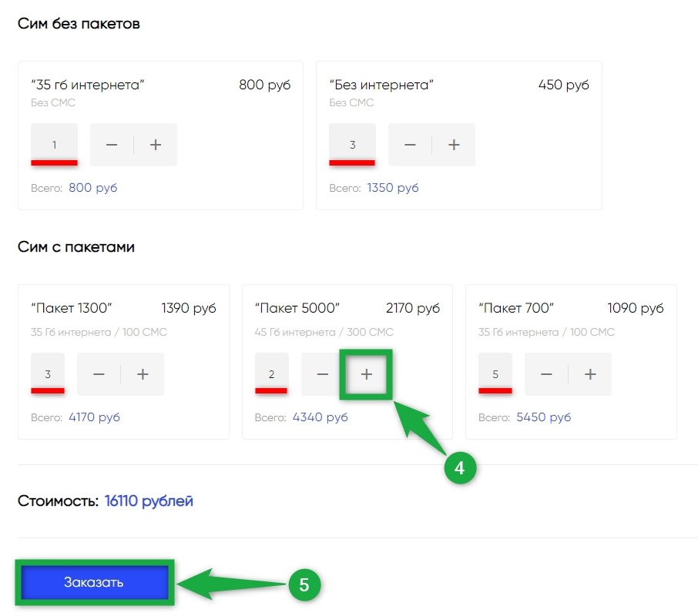Add one more "Пакет 700" SIM
Viewport: 698px width, 616px height.
590,374
